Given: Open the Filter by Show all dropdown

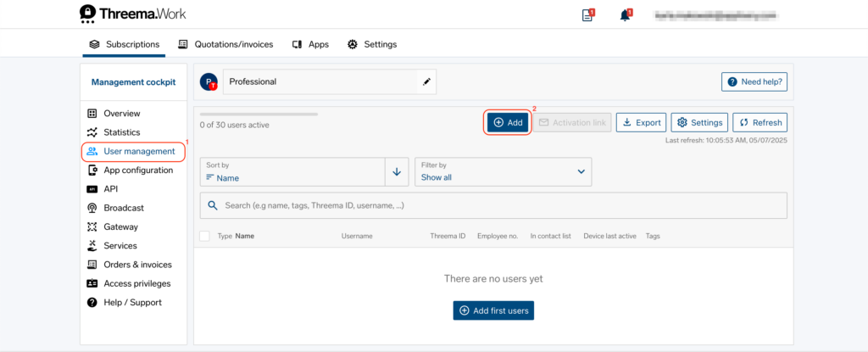Looking at the screenshot, I should click(x=504, y=172).
